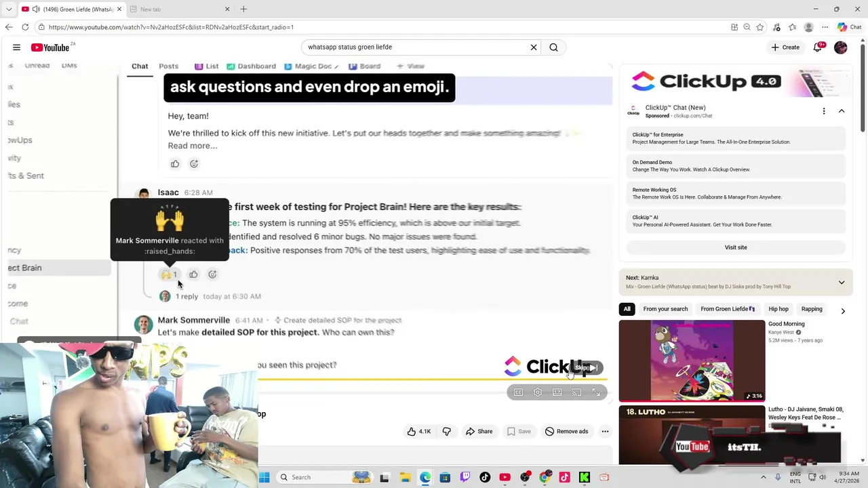Open the browser tab list dropdown
Viewport: 868px width, 488px height.
click(x=9, y=9)
